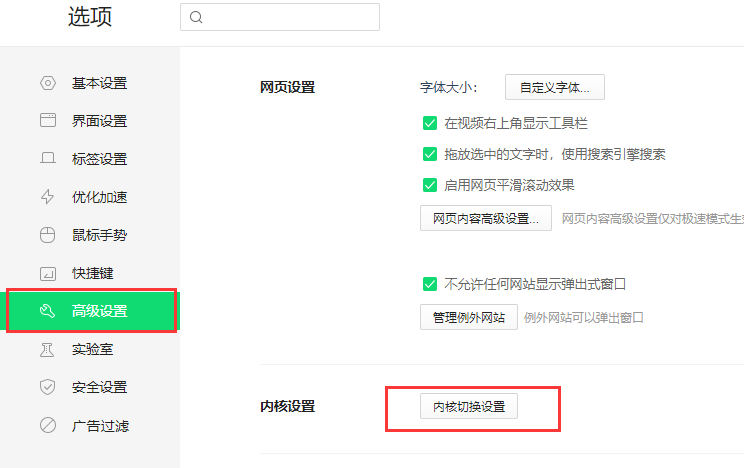Screen dimensions: 744x468
Task: Click the ad filter blocked-circle icon
Action: [x=47, y=425]
